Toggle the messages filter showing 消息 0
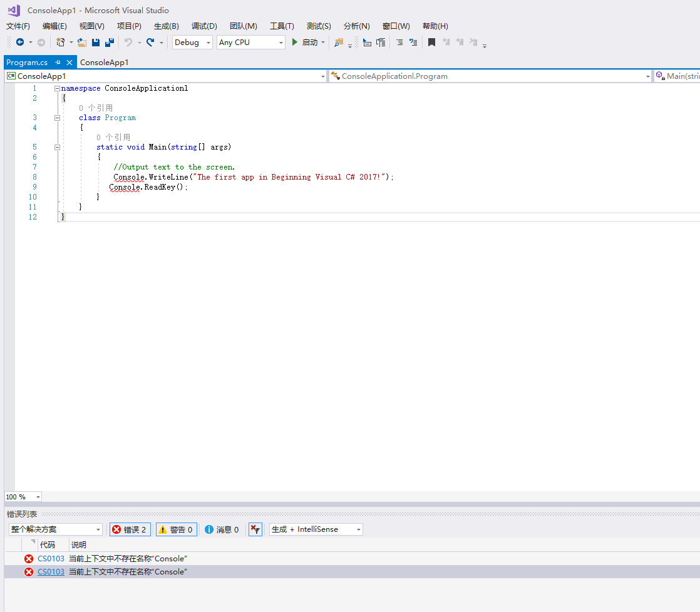700x612 pixels. pos(222,529)
